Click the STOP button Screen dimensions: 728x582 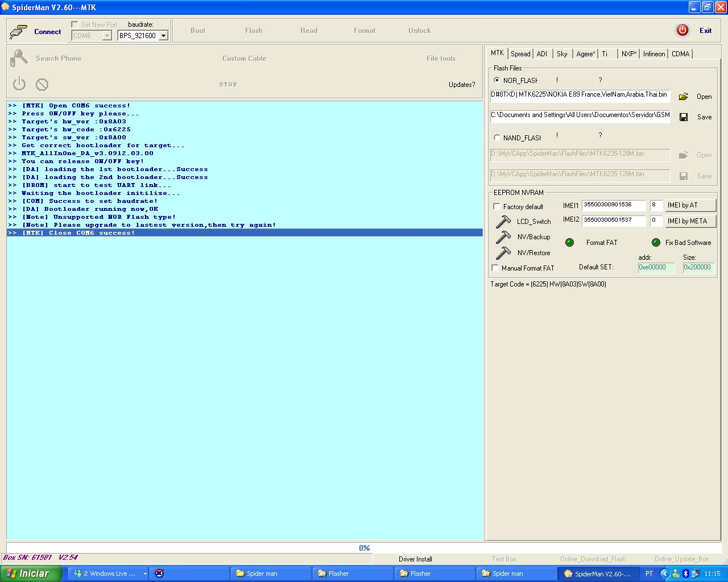[228, 84]
